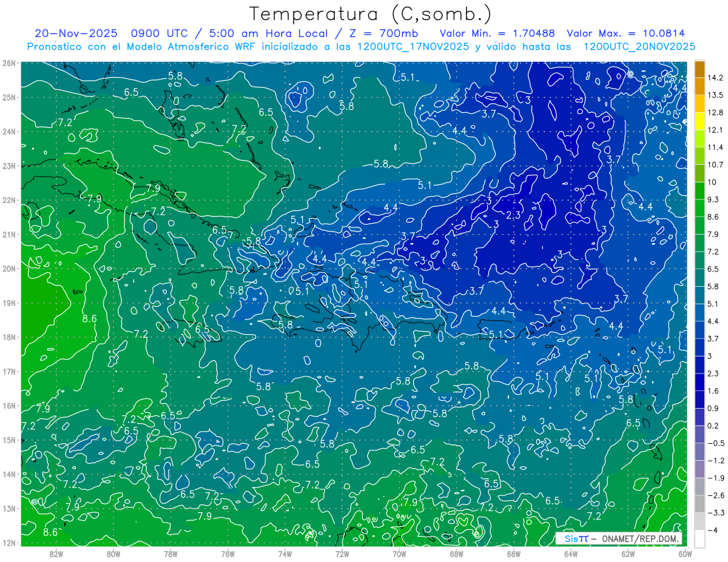The image size is (728, 562).
Task: Click the 21N latitude axis label
Action: pyautogui.click(x=8, y=234)
